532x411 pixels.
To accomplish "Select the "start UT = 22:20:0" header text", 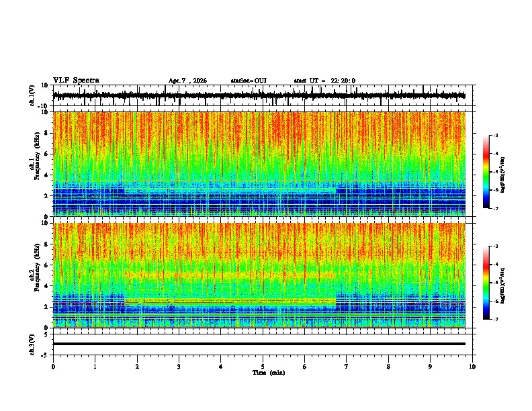I will coord(324,81).
